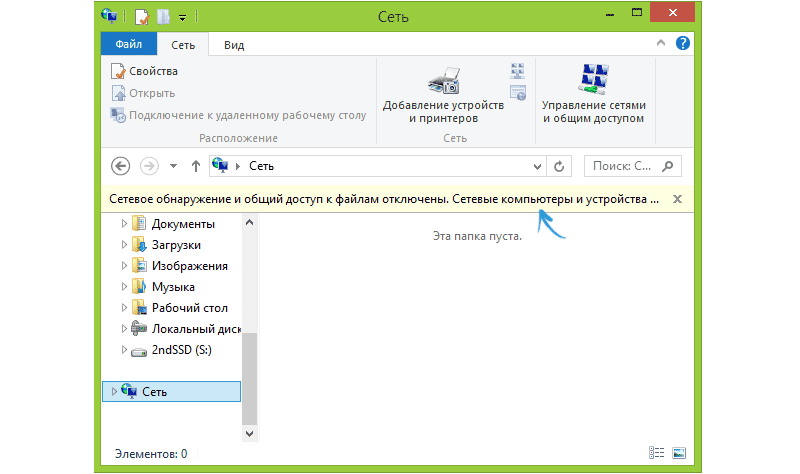The width and height of the screenshot is (800, 474).
Task: Expand the Сеть node in navigation pane
Action: 114,391
